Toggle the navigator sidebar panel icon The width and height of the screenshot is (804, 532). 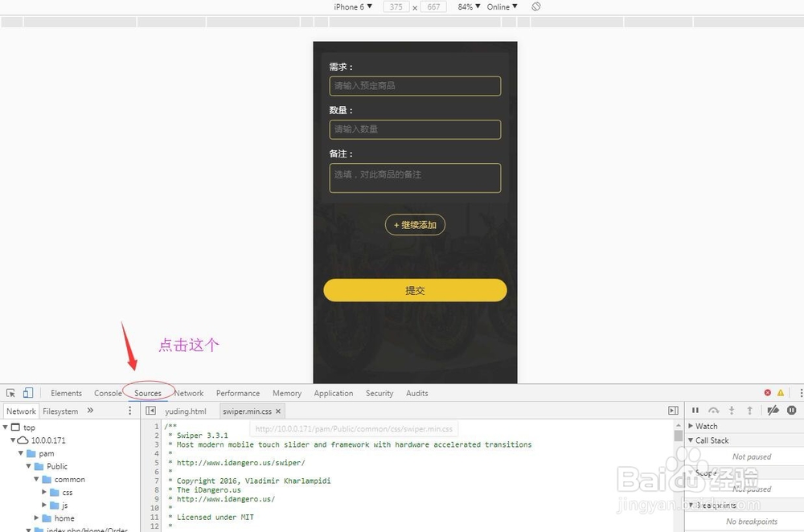tap(151, 411)
